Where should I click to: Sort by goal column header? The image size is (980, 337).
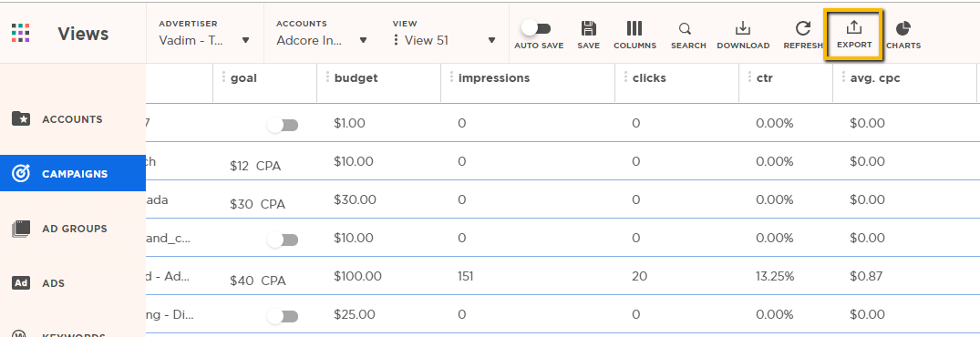pos(243,78)
